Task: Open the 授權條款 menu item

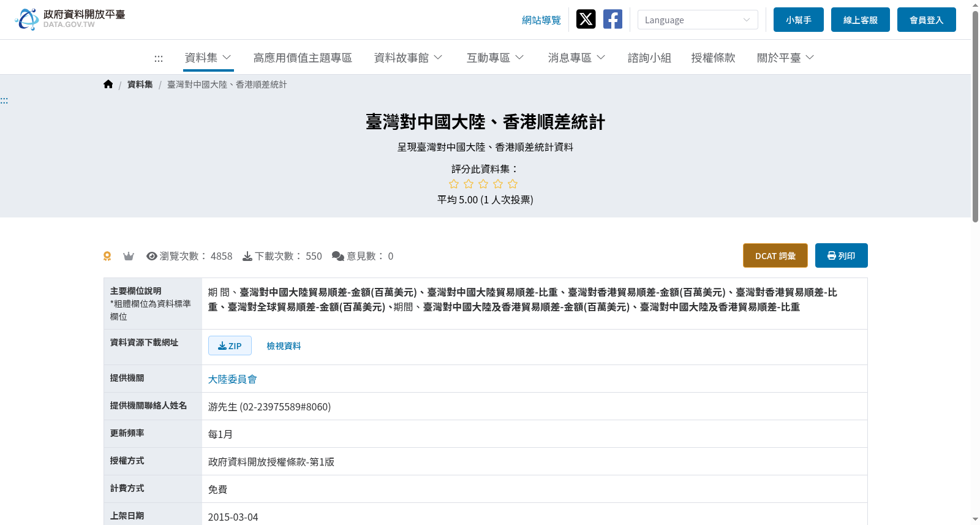Action: coord(713,58)
